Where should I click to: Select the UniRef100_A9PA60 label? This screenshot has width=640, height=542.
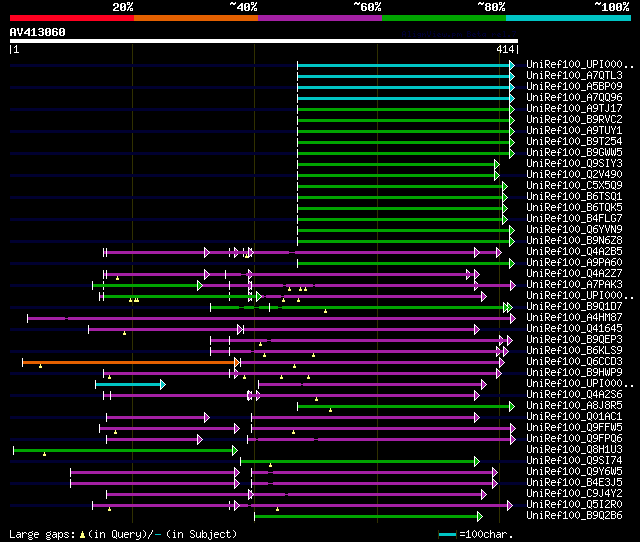point(574,263)
